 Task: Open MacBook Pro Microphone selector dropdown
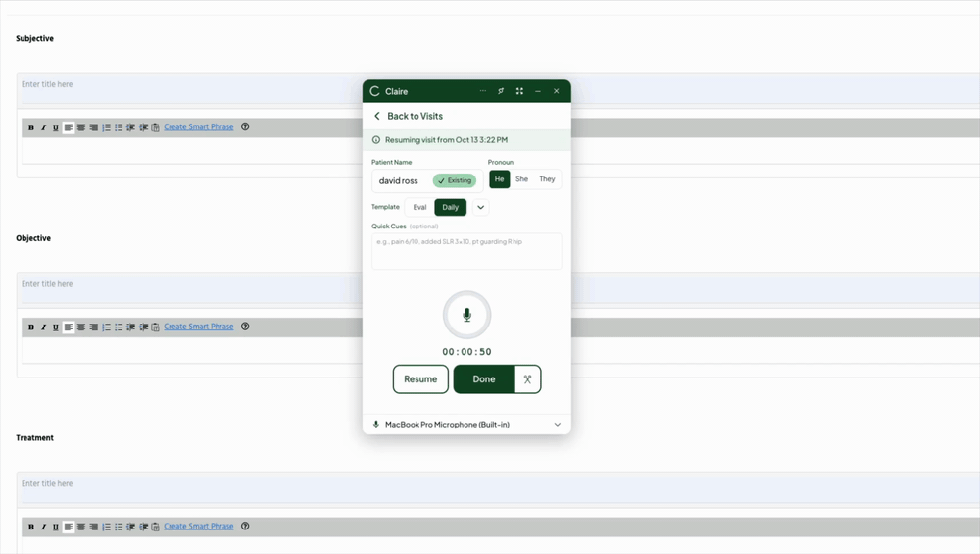[466, 424]
